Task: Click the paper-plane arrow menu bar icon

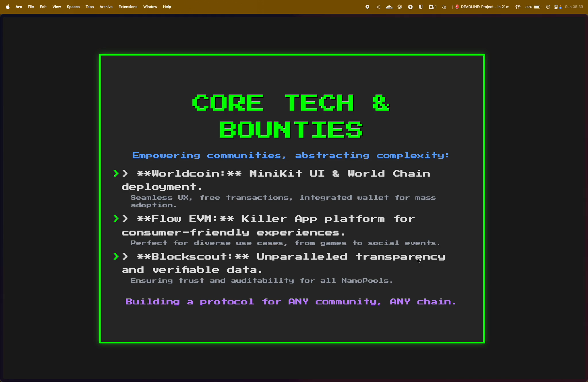Action: coord(410,7)
